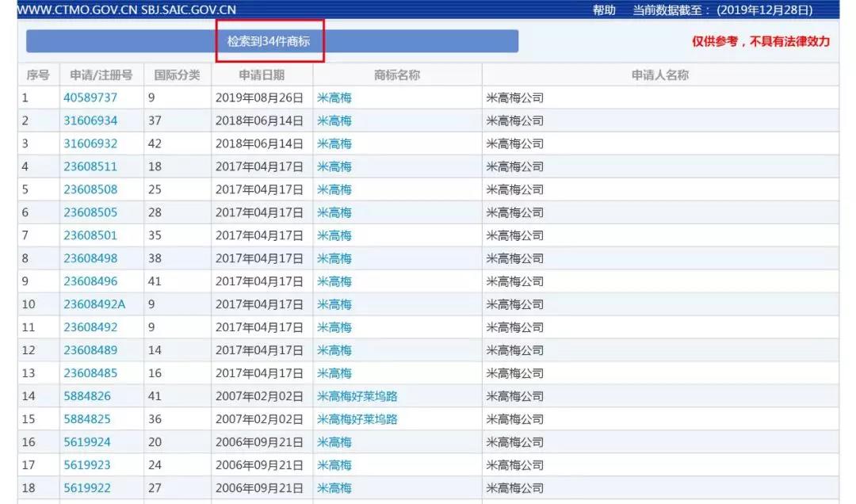856x504 pixels.
Task: Open registration number 31606932
Action: [90, 143]
